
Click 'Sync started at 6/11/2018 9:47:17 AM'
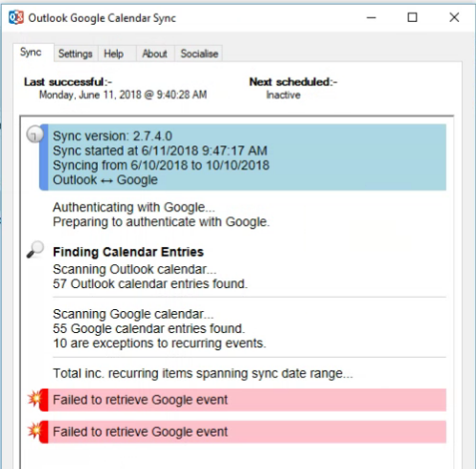click(160, 150)
